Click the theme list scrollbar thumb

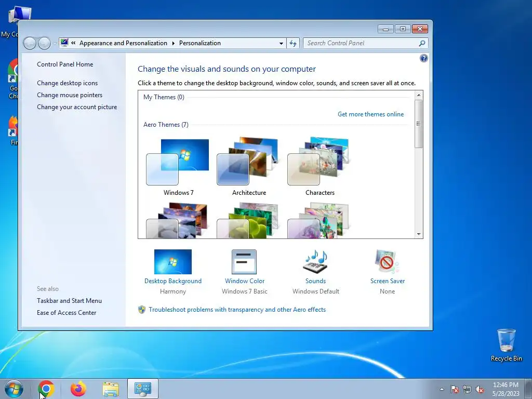pyautogui.click(x=419, y=124)
